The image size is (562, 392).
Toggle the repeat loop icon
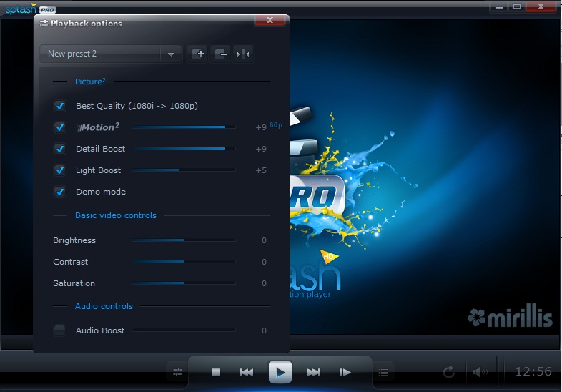point(449,372)
